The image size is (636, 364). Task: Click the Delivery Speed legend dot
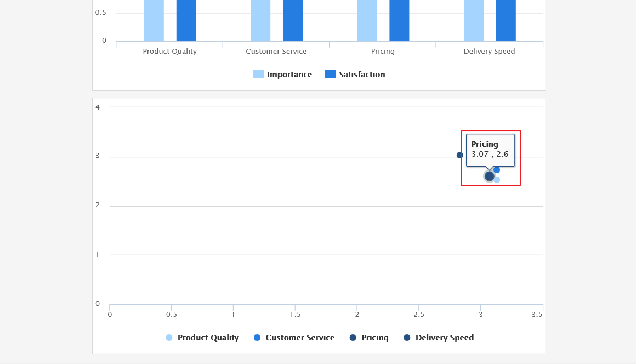[x=407, y=337]
